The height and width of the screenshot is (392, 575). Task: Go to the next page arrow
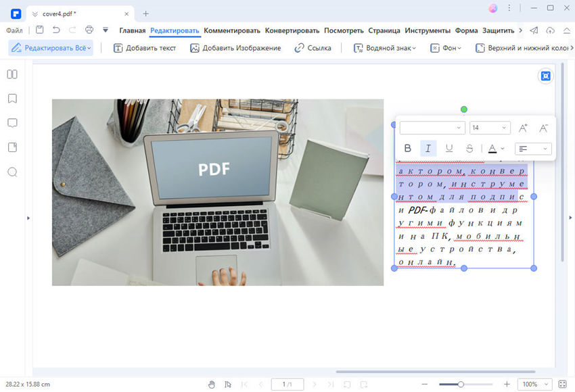(315, 385)
